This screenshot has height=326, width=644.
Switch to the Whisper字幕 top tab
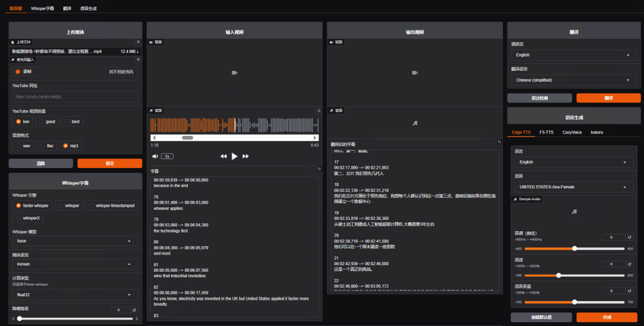[42, 8]
